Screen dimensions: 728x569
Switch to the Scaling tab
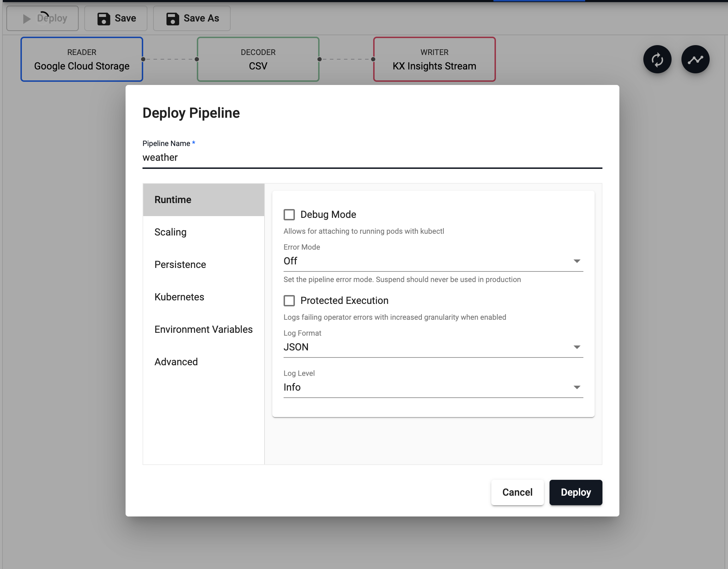coord(204,232)
